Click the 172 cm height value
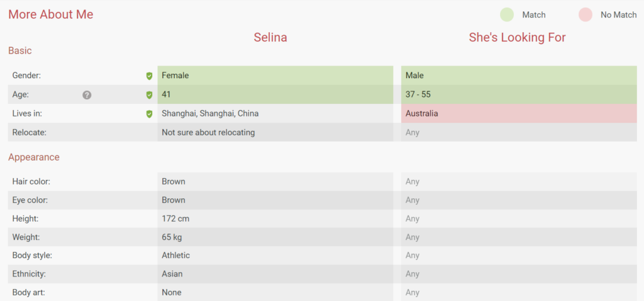Viewport: 644px width, 301px height. [x=175, y=219]
